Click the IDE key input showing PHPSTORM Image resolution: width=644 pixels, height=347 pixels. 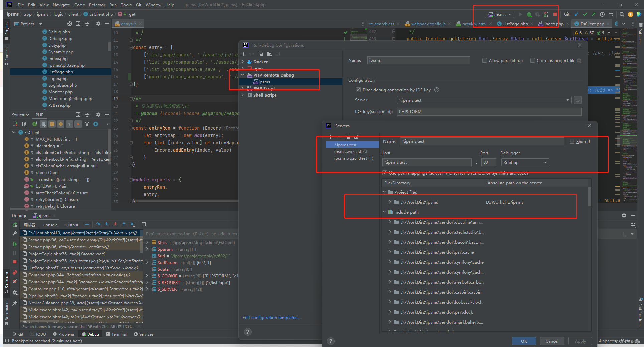(489, 111)
